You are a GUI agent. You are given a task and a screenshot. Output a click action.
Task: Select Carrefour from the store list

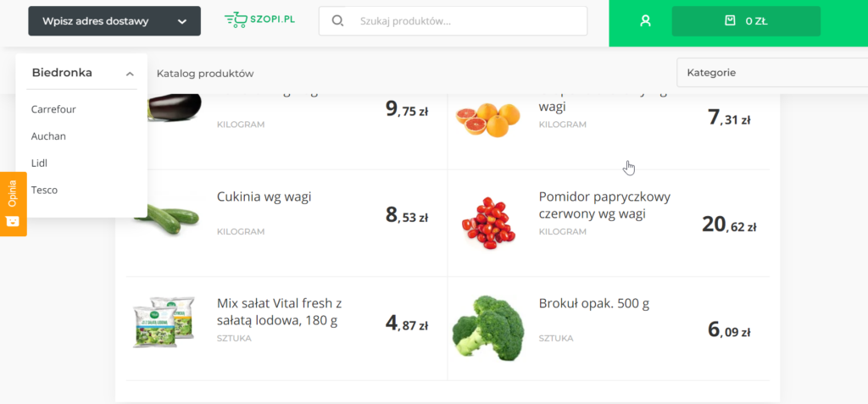[x=53, y=109]
